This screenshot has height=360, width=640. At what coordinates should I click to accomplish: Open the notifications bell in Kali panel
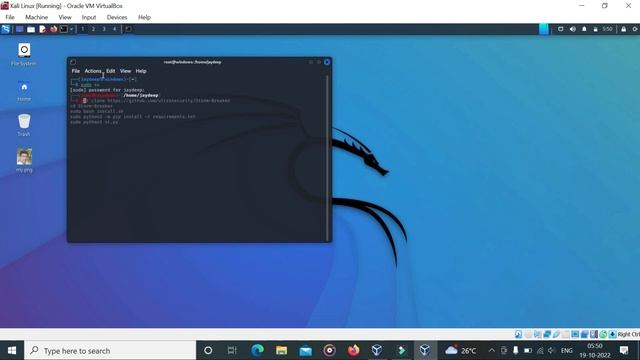click(x=584, y=29)
